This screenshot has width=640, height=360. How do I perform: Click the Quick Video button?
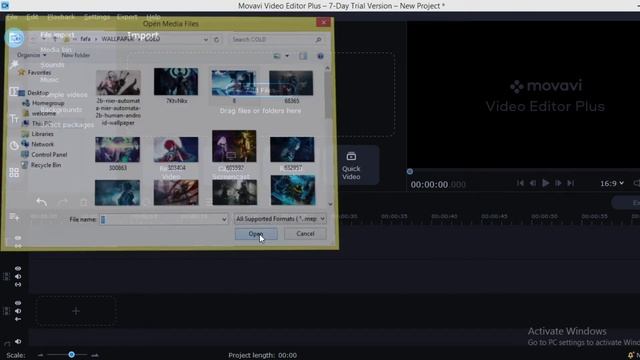tap(351, 166)
